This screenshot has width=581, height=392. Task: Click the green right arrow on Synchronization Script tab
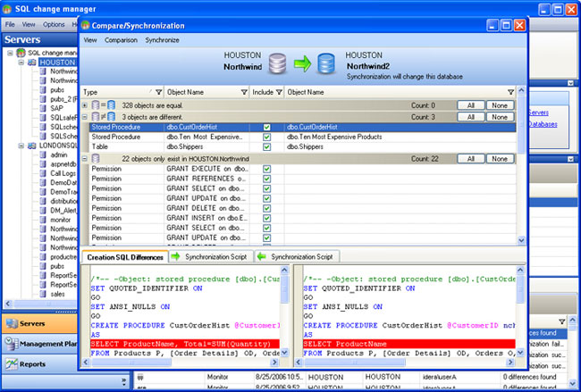click(x=175, y=256)
